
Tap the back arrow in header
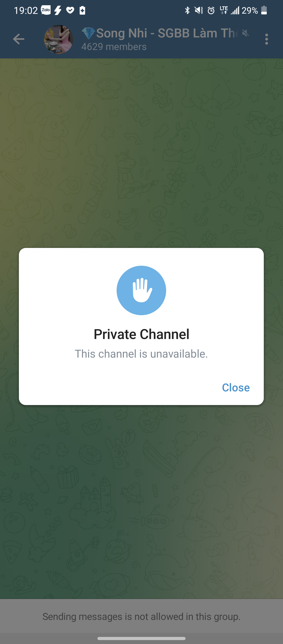pos(19,39)
